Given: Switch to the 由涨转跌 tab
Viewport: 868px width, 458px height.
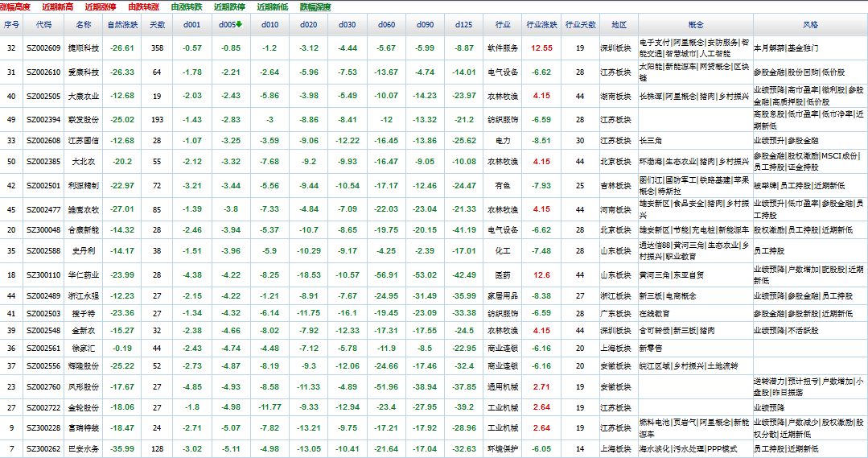Looking at the screenshot, I should click(187, 7).
